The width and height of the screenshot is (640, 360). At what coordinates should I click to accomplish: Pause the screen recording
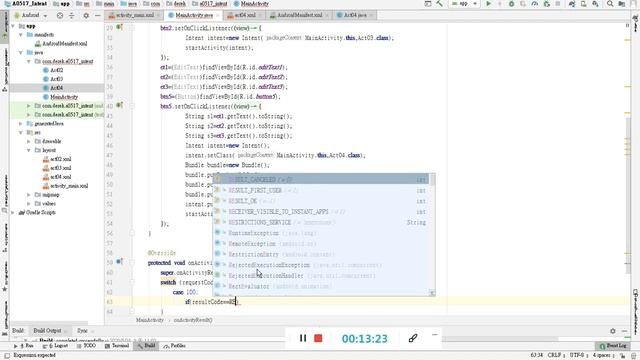303,338
